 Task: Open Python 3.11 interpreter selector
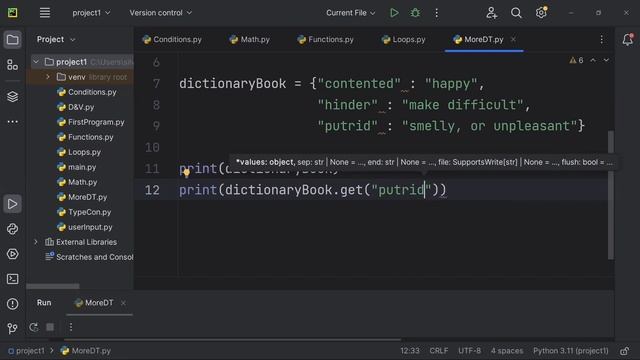(x=571, y=351)
